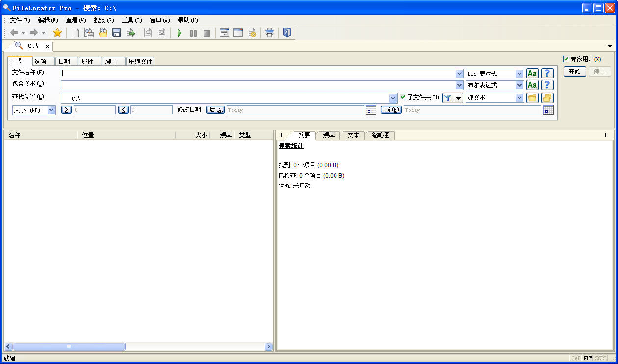Expand the search location C:\ dropdown
Viewport: 618px width, 364px height.
click(393, 98)
